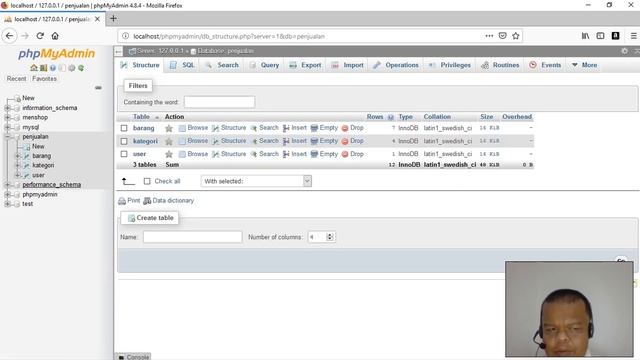Open the Query tab

coord(264,65)
